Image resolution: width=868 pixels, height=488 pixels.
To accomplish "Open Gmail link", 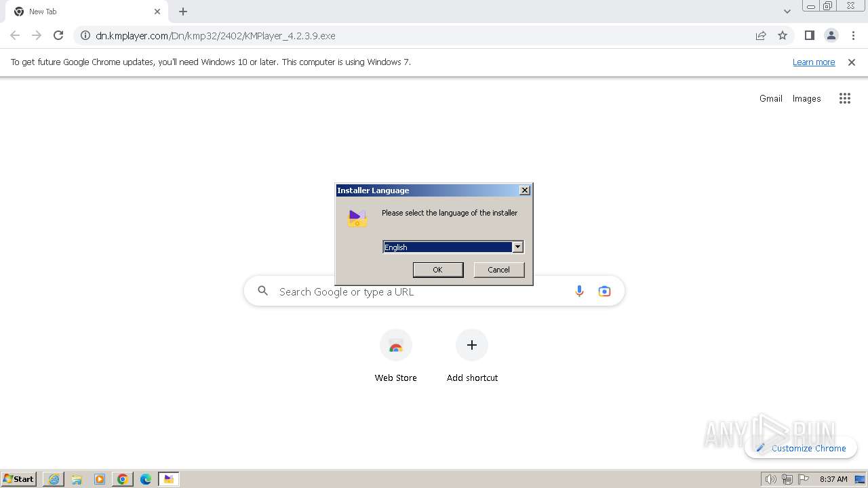I will pos(771,98).
